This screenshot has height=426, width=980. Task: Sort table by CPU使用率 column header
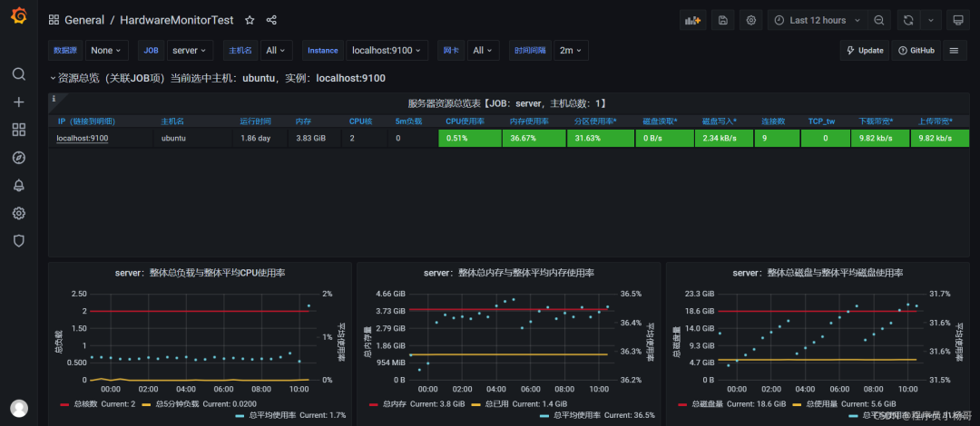coord(465,121)
